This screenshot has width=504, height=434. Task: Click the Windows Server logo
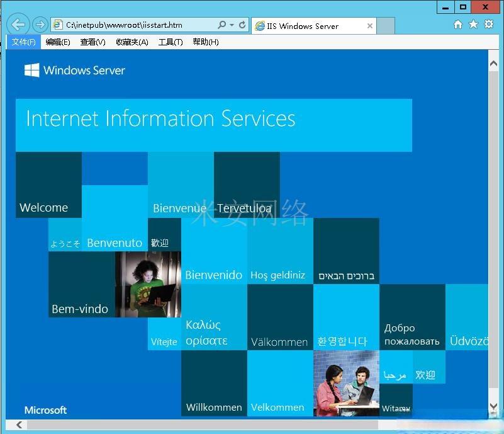75,70
